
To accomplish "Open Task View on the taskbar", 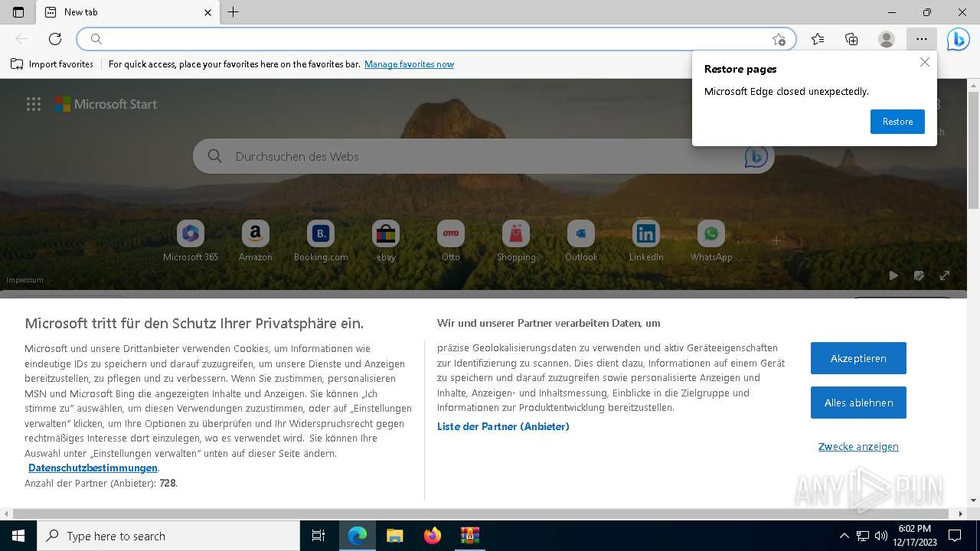I will click(318, 536).
